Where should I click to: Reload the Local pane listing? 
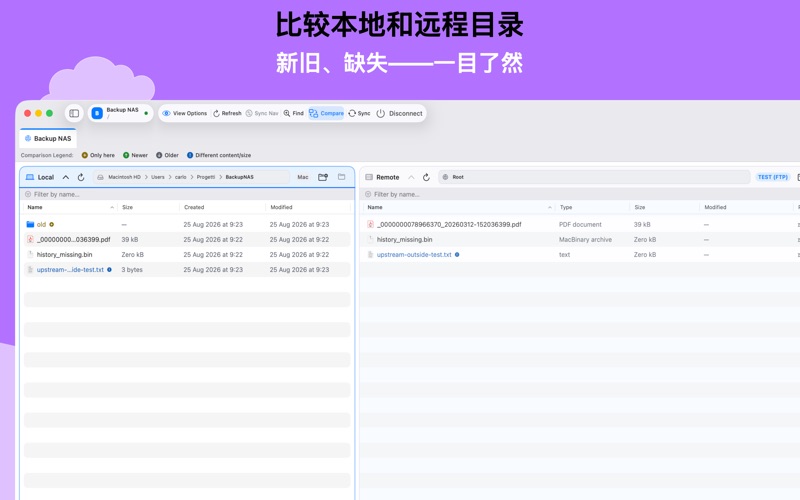(81, 177)
